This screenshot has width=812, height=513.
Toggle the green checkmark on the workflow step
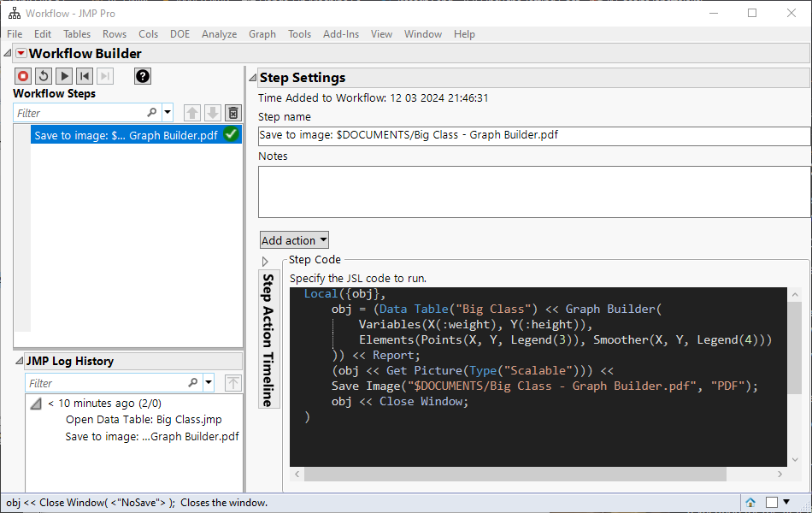pos(232,134)
